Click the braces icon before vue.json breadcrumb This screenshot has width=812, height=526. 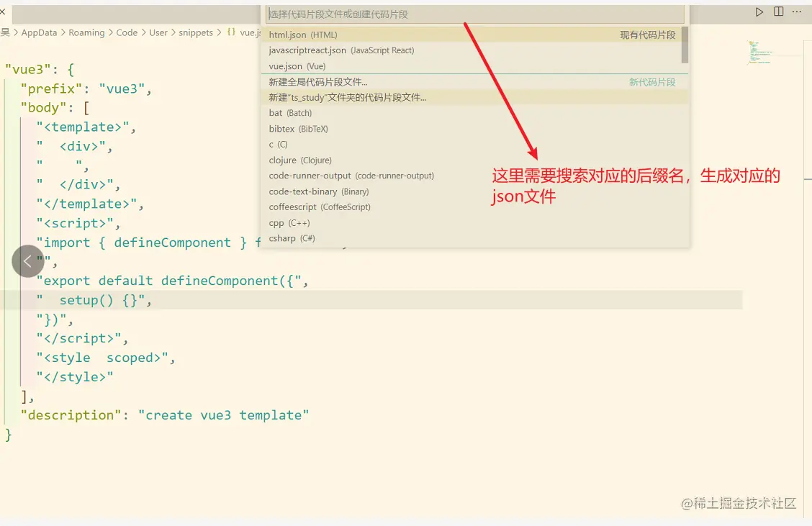click(232, 32)
